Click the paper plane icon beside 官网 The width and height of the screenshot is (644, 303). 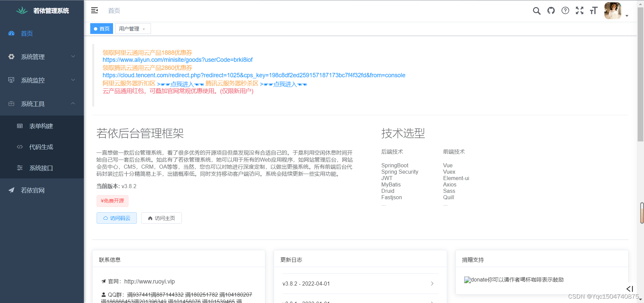[x=103, y=282]
